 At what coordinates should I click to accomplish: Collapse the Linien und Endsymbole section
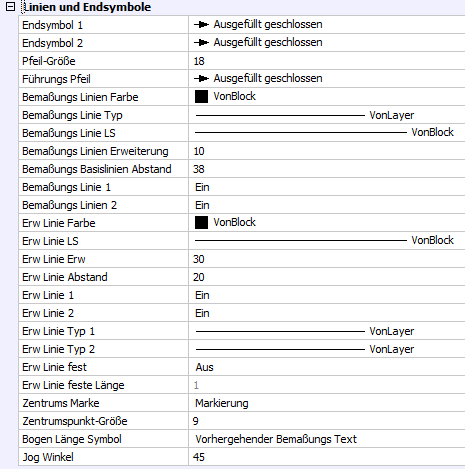coord(11,7)
